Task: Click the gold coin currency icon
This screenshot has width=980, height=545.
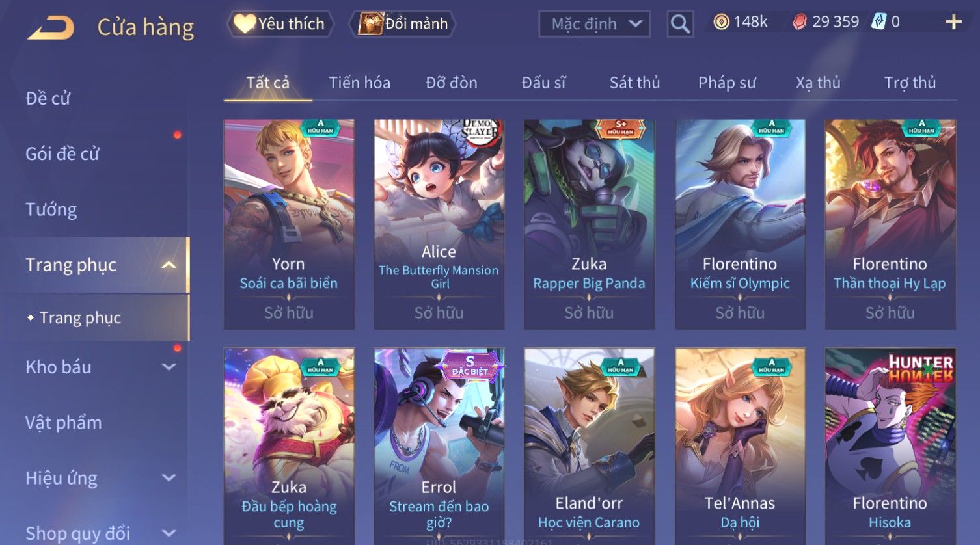Action: 721,22
